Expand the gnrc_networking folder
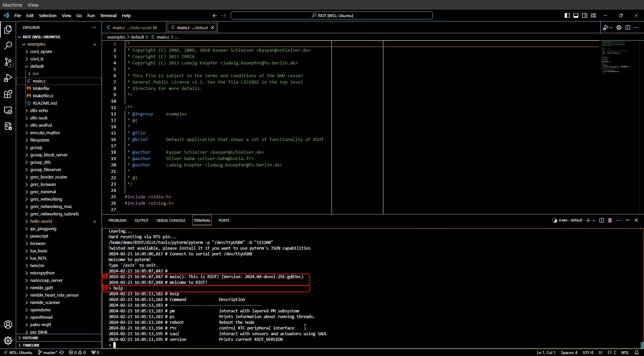644x356 pixels. tap(46, 199)
